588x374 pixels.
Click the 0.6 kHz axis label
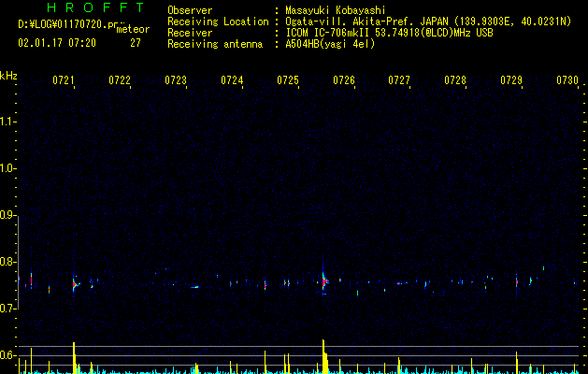pyautogui.click(x=8, y=355)
